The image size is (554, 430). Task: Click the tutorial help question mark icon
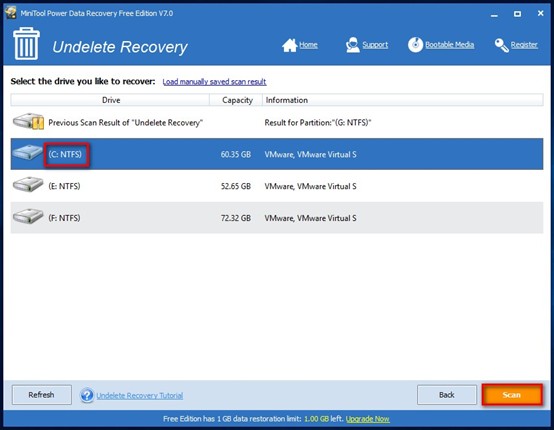coord(87,395)
